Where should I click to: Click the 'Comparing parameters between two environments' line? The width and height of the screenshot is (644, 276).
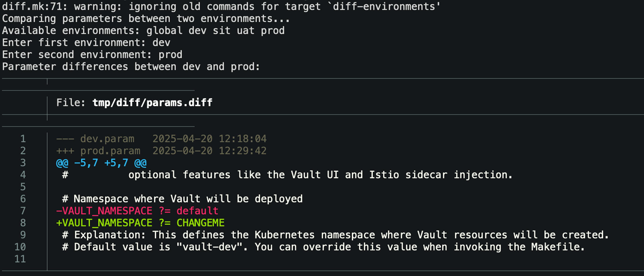146,18
